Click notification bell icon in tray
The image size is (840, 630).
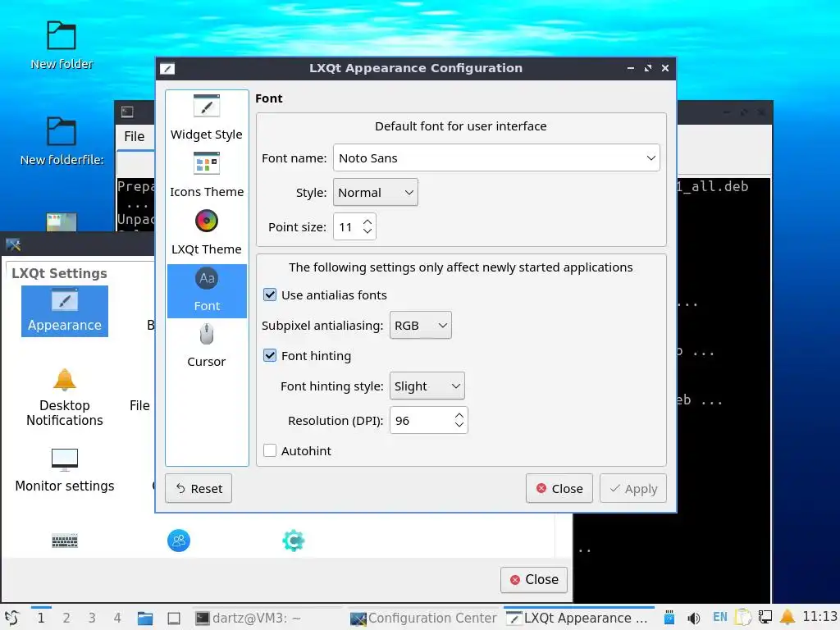[x=787, y=617]
